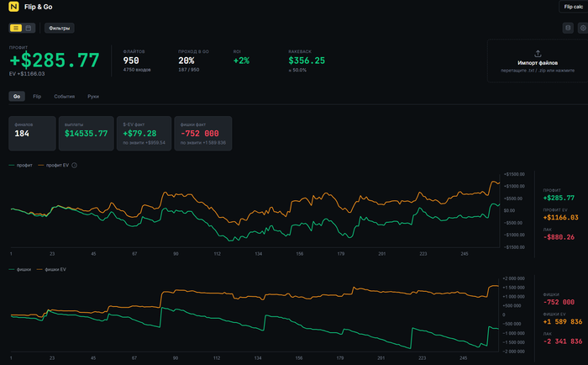Viewport: 588px width, 365px height.
Task: Toggle the профит legend series
Action: pos(21,165)
